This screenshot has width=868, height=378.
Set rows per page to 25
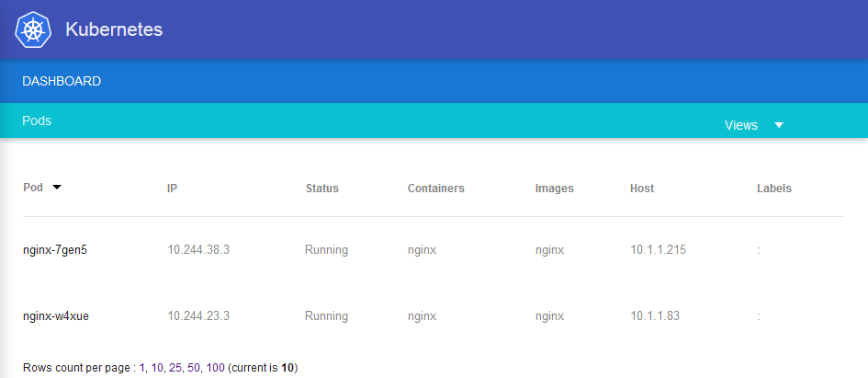click(x=175, y=368)
